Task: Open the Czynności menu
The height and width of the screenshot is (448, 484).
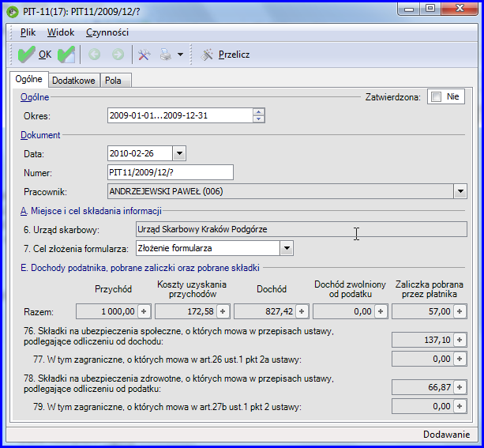Action: 107,32
